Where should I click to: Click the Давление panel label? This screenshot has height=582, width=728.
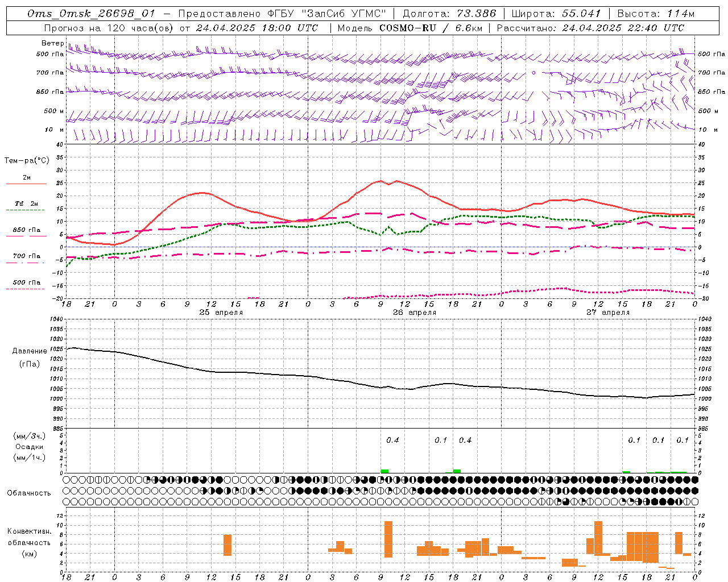[x=30, y=351]
